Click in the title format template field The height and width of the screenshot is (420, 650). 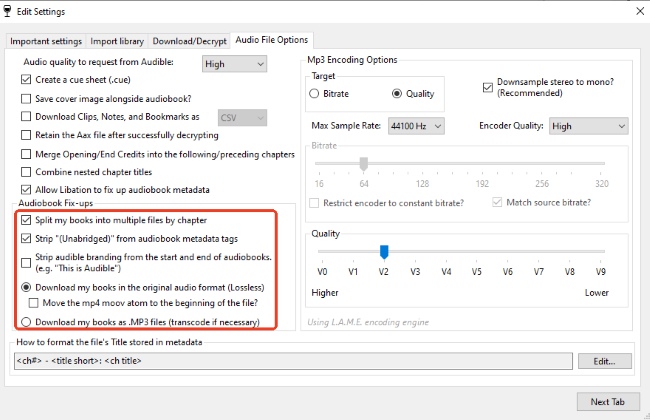pyautogui.click(x=293, y=361)
